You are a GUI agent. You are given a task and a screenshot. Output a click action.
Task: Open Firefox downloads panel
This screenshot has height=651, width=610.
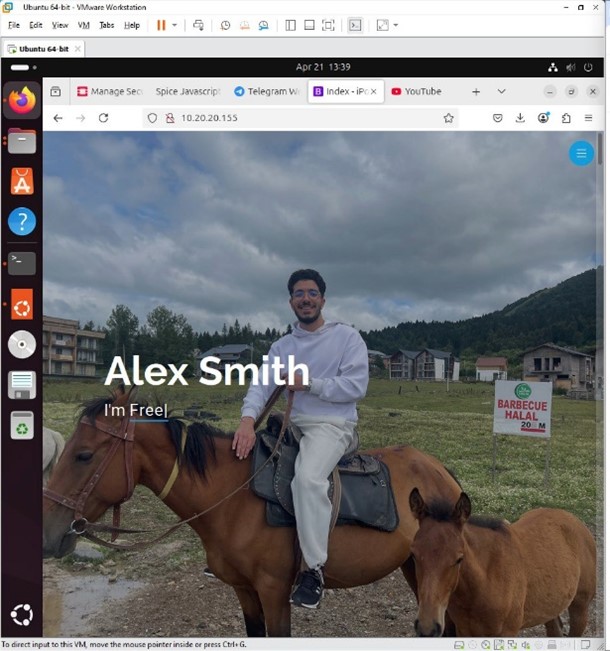pyautogui.click(x=520, y=118)
